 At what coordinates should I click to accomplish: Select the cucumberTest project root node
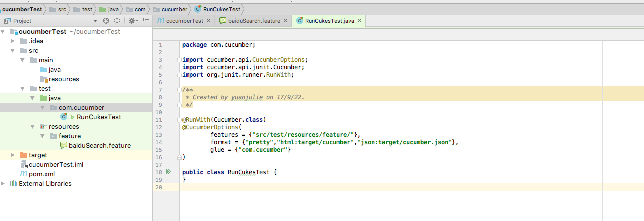coord(42,31)
